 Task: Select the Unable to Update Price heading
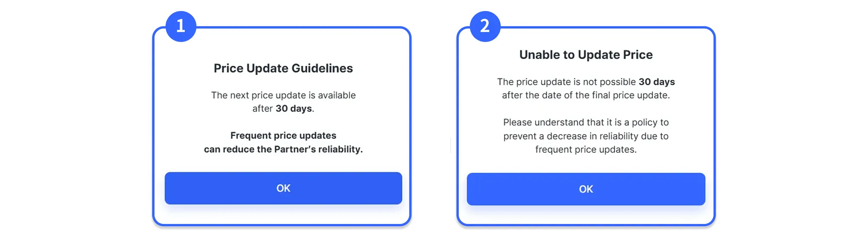(586, 55)
